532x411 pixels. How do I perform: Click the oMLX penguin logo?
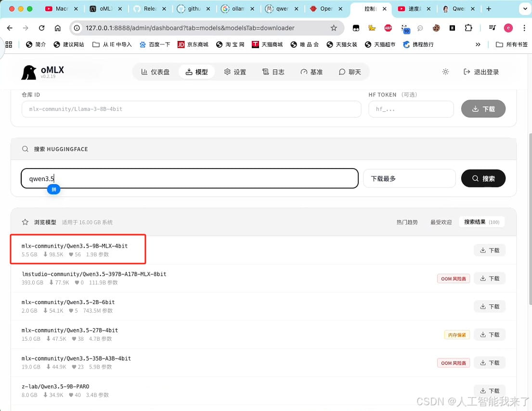coord(29,72)
